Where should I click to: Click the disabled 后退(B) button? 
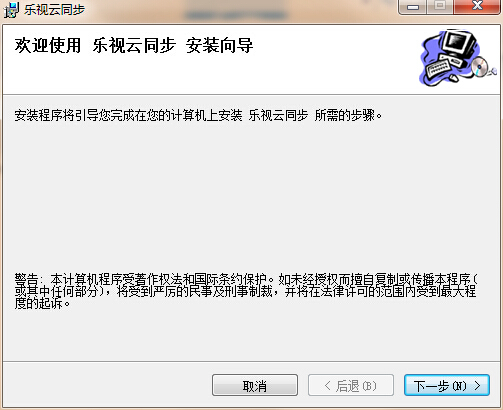pyautogui.click(x=351, y=385)
